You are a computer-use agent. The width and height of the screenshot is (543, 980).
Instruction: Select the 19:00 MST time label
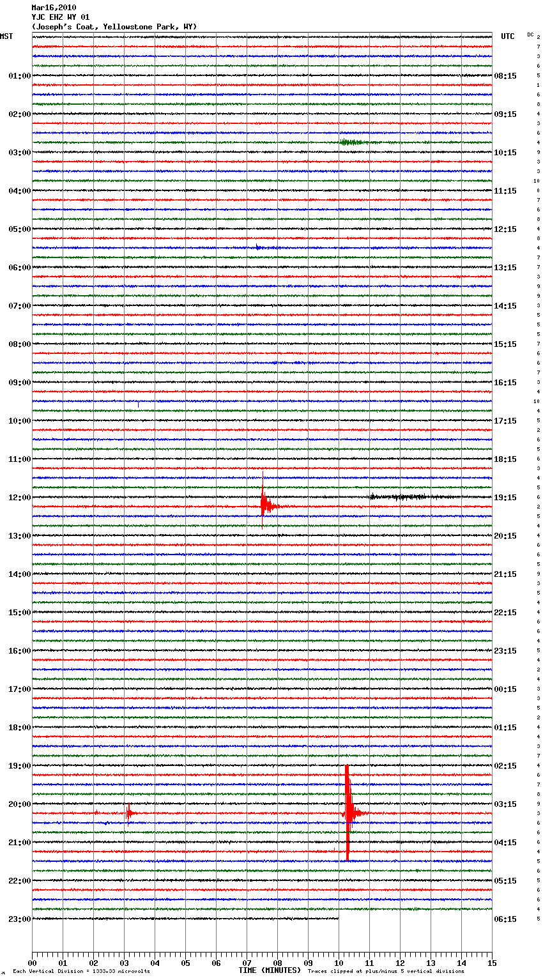(19, 766)
